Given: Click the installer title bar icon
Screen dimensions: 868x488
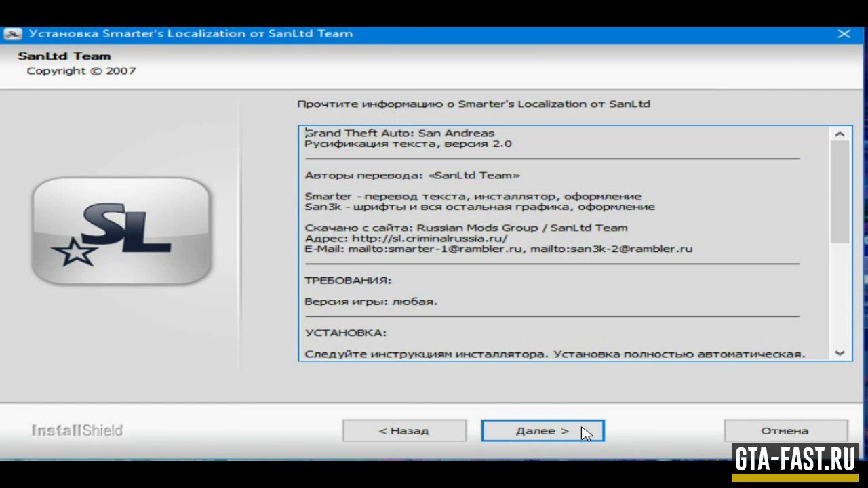Looking at the screenshot, I should click(13, 34).
